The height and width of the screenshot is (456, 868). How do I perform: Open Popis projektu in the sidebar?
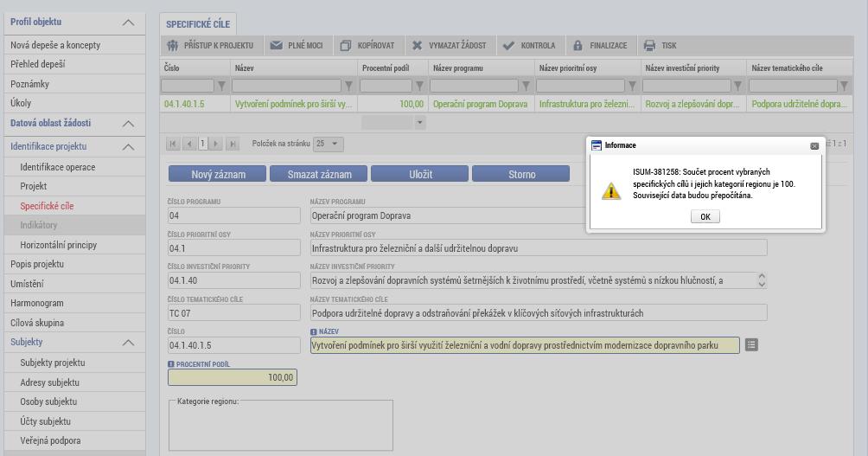pos(37,264)
